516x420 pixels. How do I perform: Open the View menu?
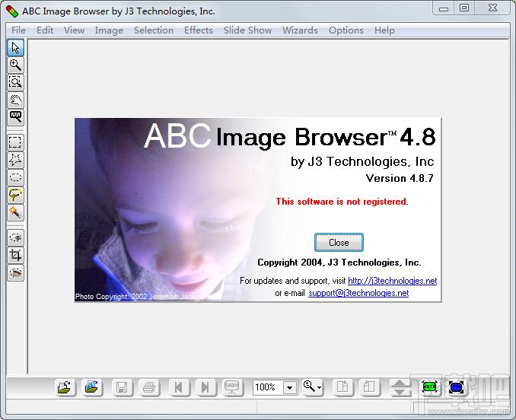click(x=74, y=30)
